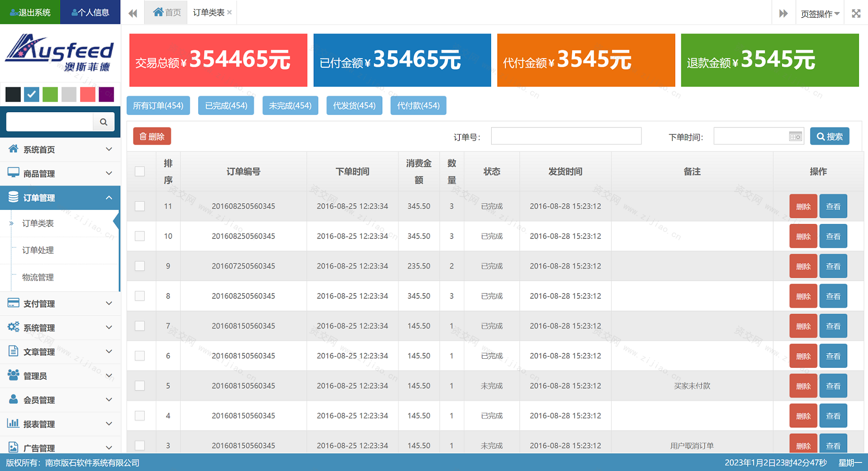This screenshot has width=868, height=471.
Task: Filter by 所有订单(454)
Action: coord(158,106)
